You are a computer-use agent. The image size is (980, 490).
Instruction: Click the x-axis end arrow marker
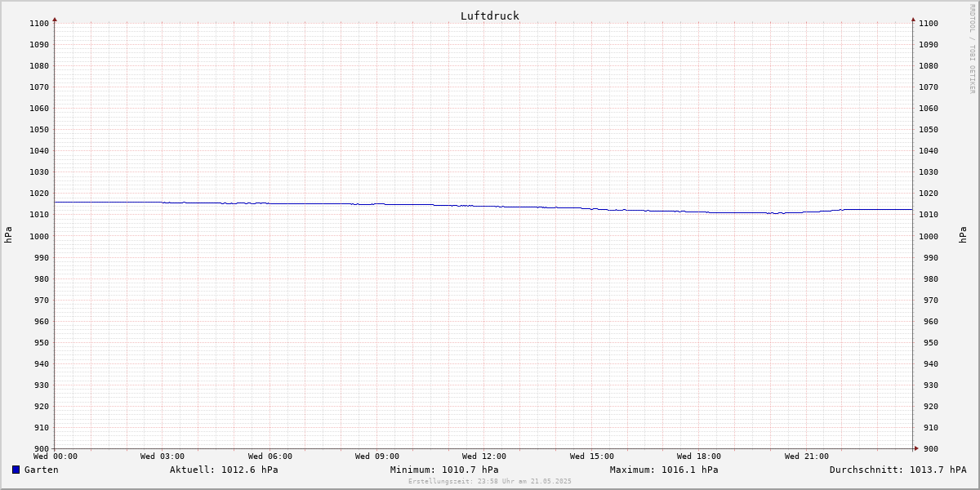coord(915,448)
